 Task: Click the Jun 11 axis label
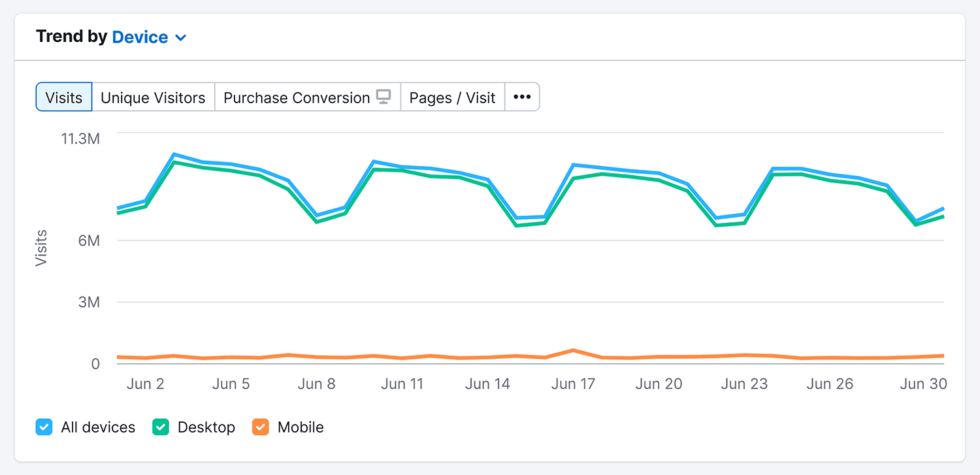click(x=402, y=384)
